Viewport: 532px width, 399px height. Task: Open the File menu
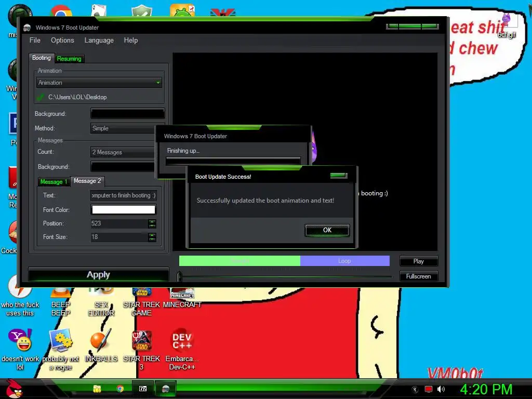click(35, 41)
